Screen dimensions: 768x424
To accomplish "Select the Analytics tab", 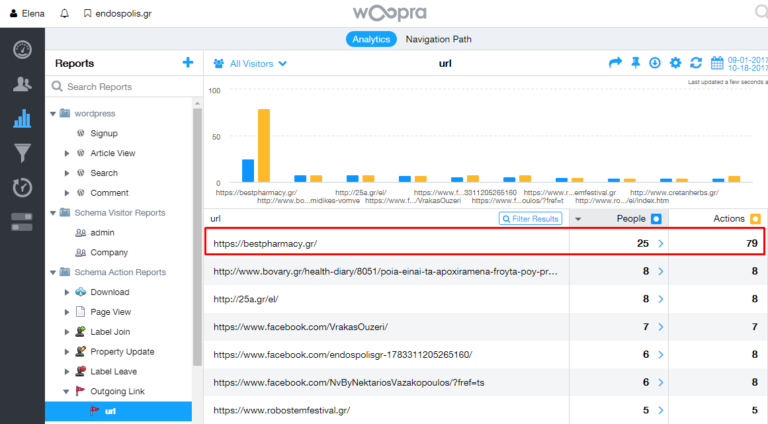I will click(371, 39).
